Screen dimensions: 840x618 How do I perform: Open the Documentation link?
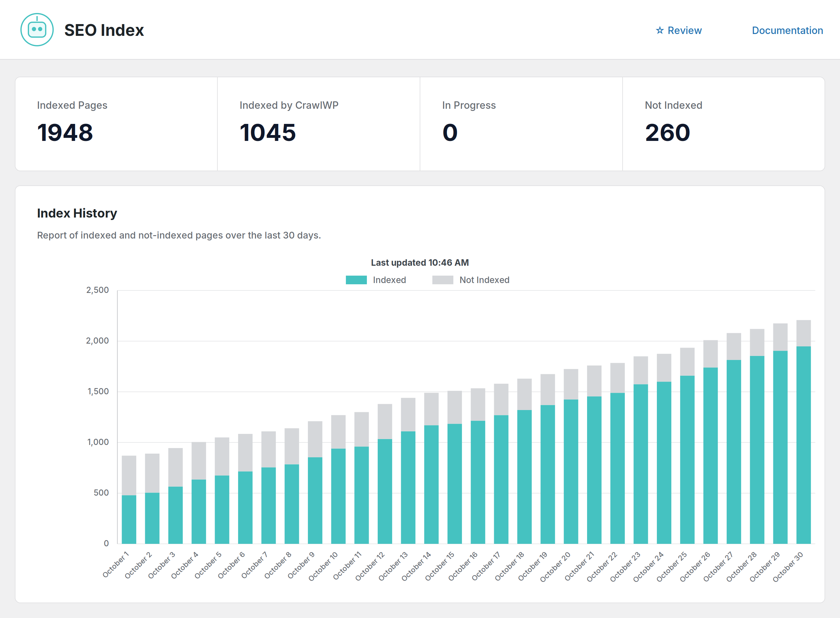tap(787, 30)
